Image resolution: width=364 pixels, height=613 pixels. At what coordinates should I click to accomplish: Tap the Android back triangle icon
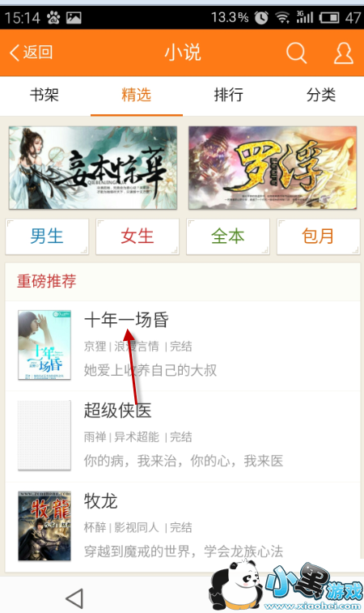click(74, 598)
